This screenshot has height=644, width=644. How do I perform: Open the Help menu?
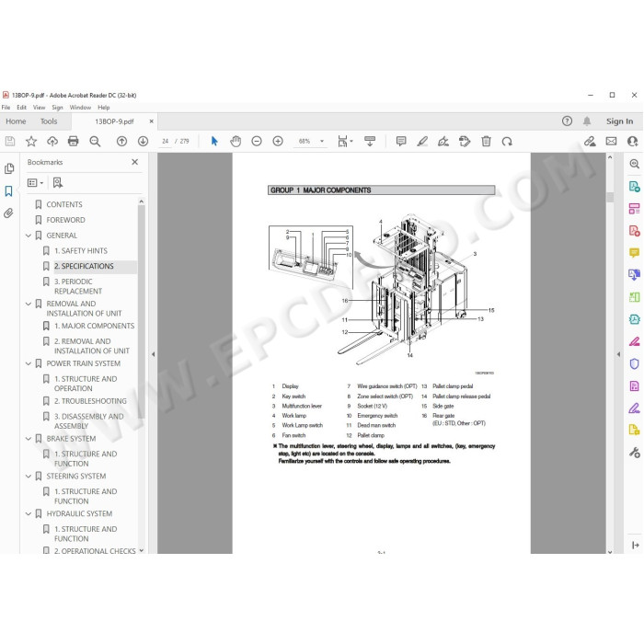click(103, 108)
